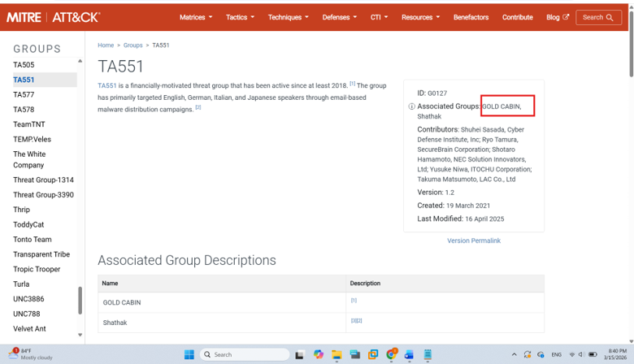The image size is (634, 364).
Task: Click the Shathak table cell
Action: [222, 323]
